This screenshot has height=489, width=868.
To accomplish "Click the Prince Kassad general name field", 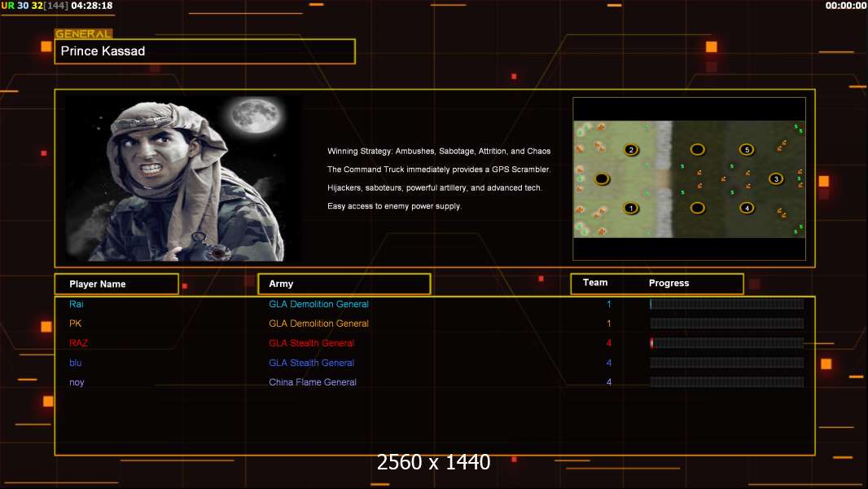I will click(205, 51).
